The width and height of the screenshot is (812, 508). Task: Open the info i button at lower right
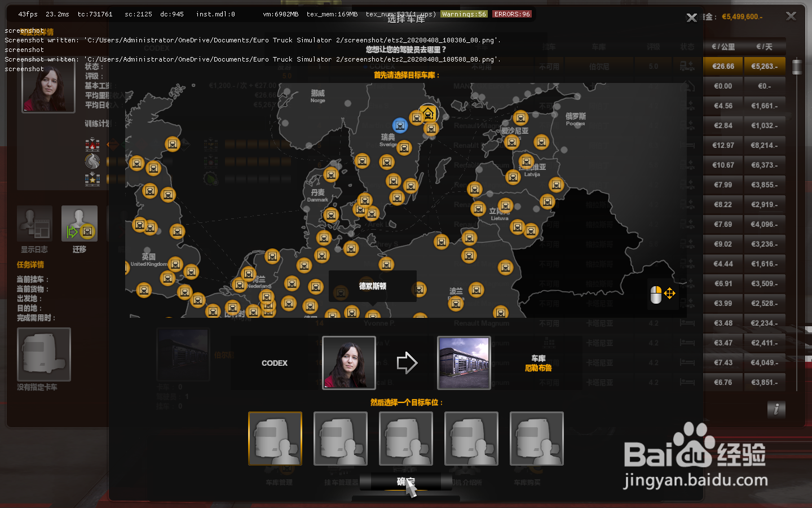[776, 409]
